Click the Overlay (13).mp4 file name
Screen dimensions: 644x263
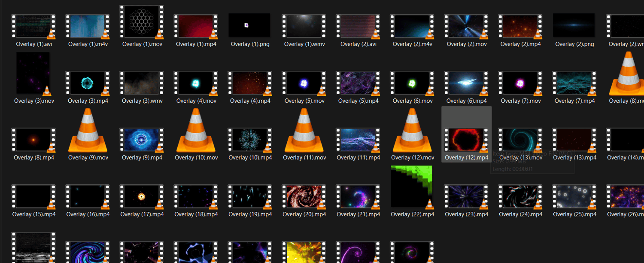click(x=574, y=157)
